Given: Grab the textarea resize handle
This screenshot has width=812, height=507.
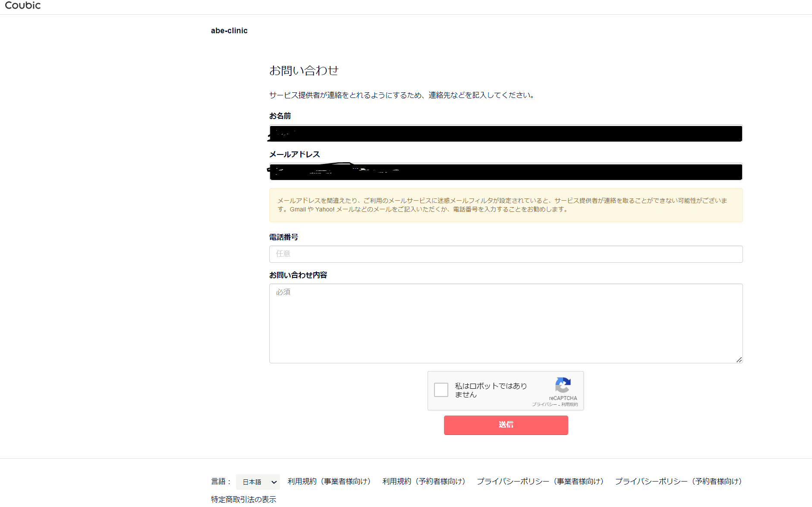Looking at the screenshot, I should coord(739,359).
